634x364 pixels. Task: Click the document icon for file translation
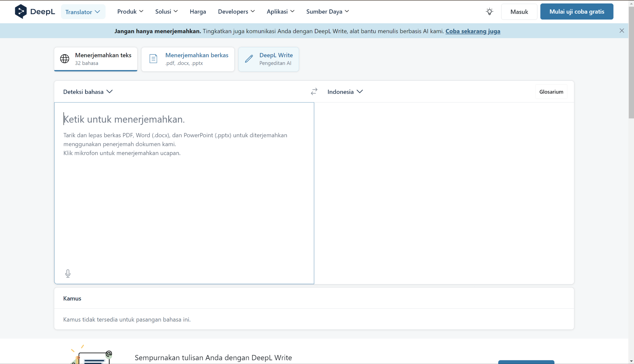click(153, 59)
